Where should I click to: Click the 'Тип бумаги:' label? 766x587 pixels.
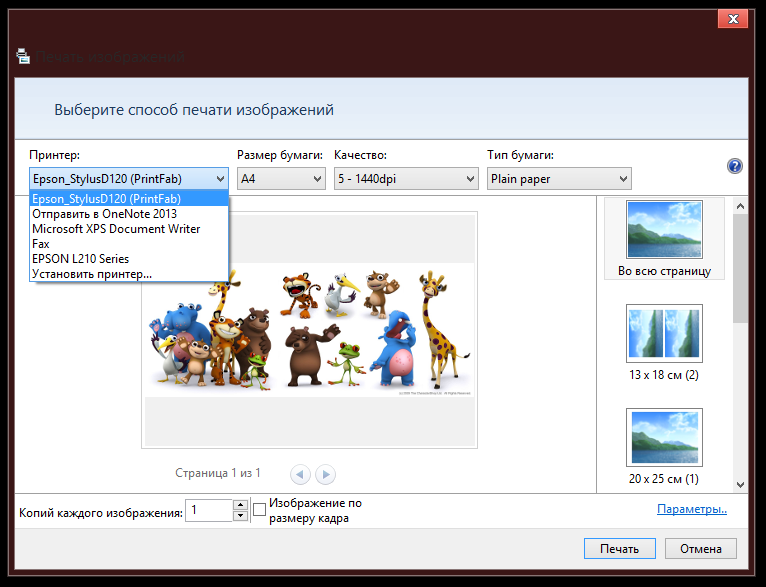(x=520, y=155)
